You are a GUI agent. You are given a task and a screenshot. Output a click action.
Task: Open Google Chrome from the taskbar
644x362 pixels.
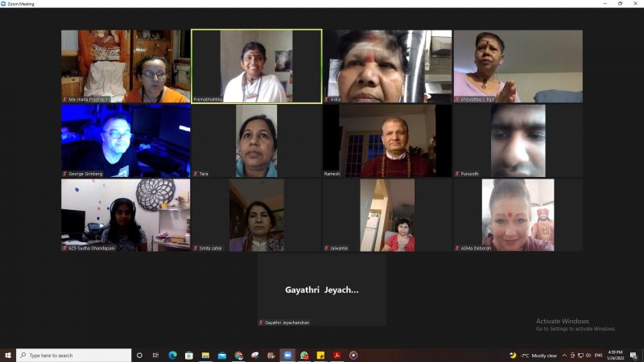pyautogui.click(x=238, y=355)
